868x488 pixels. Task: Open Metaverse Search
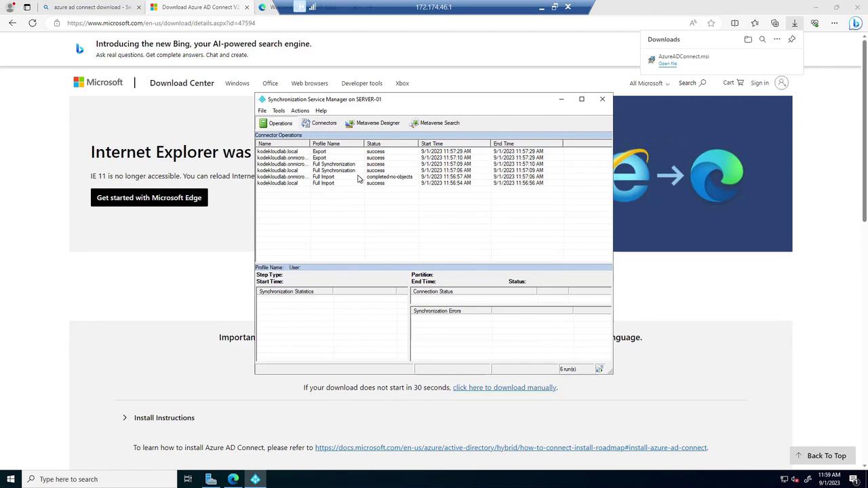[x=435, y=123]
